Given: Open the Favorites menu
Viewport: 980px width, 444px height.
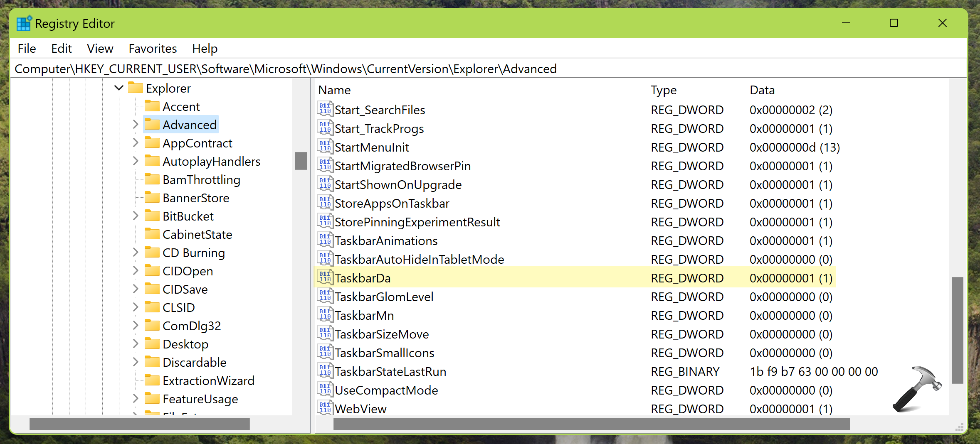Looking at the screenshot, I should pos(153,49).
